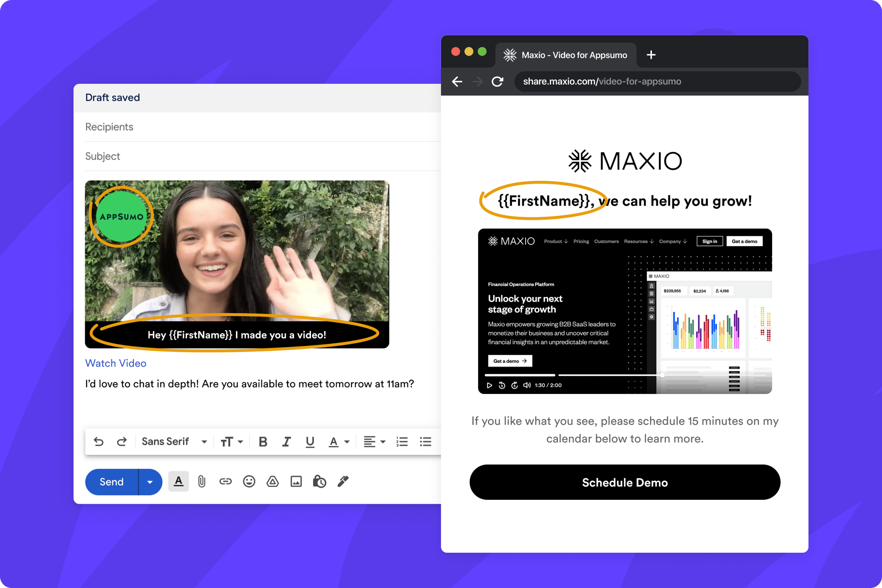This screenshot has height=588, width=882.
Task: Click the video progress bar handle
Action: coord(662,375)
